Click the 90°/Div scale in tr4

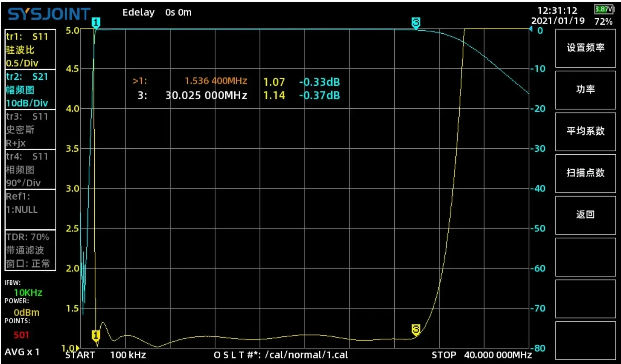[x=23, y=183]
